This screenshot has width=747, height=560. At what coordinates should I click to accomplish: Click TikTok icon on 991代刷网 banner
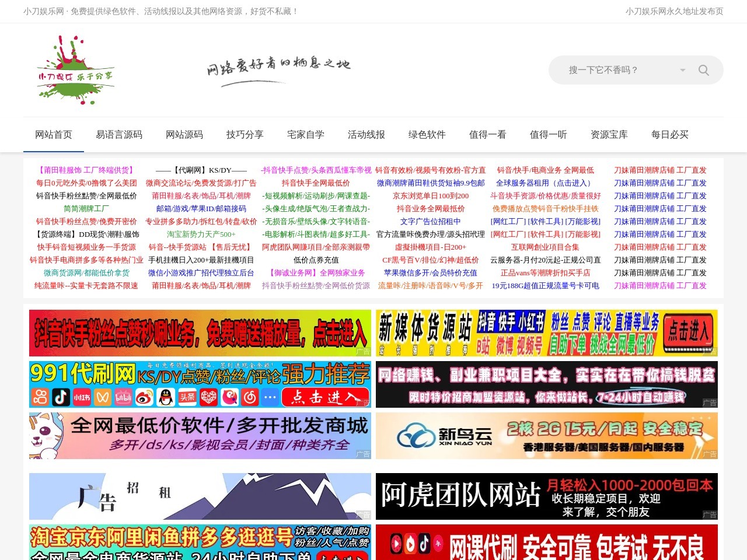coord(61,397)
